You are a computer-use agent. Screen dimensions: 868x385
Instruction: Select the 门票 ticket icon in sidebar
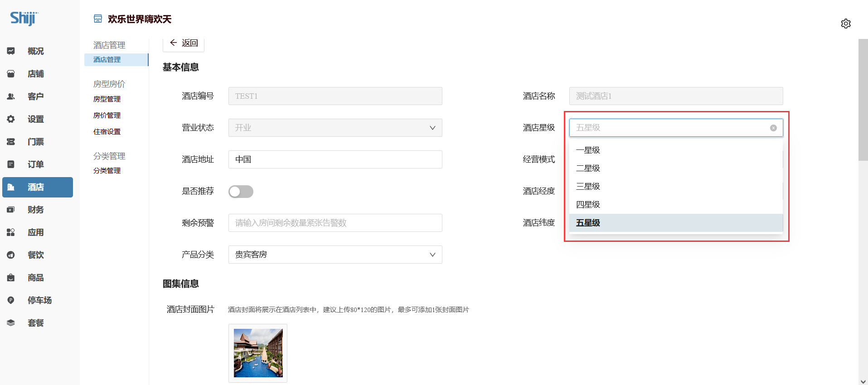coord(11,142)
